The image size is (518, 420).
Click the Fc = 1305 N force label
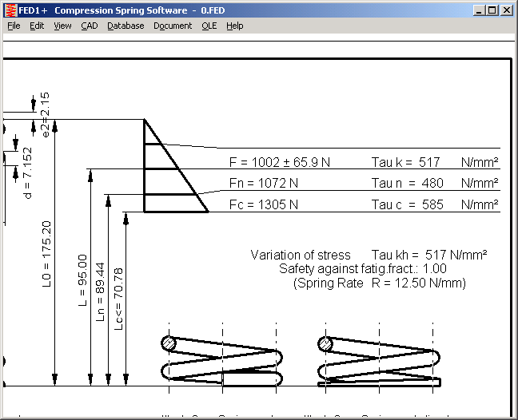264,204
